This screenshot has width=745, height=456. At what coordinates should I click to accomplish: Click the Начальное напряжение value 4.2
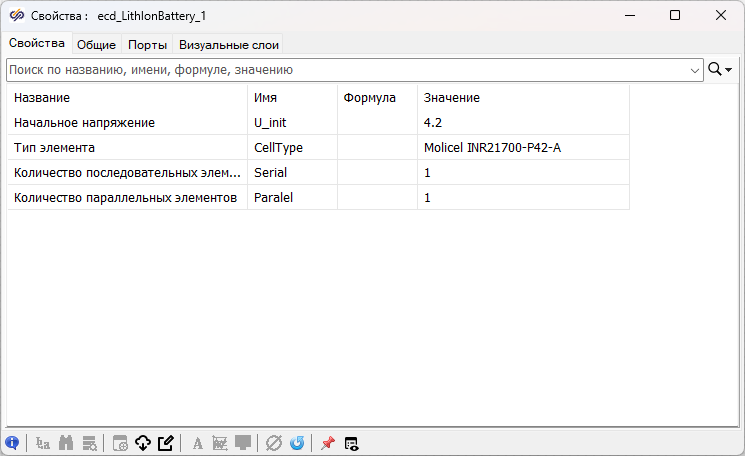433,122
